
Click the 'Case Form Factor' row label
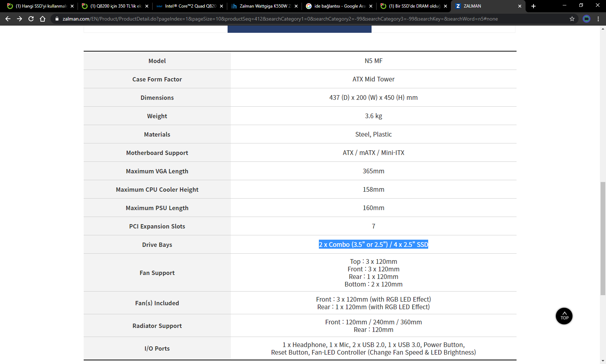coord(157,79)
